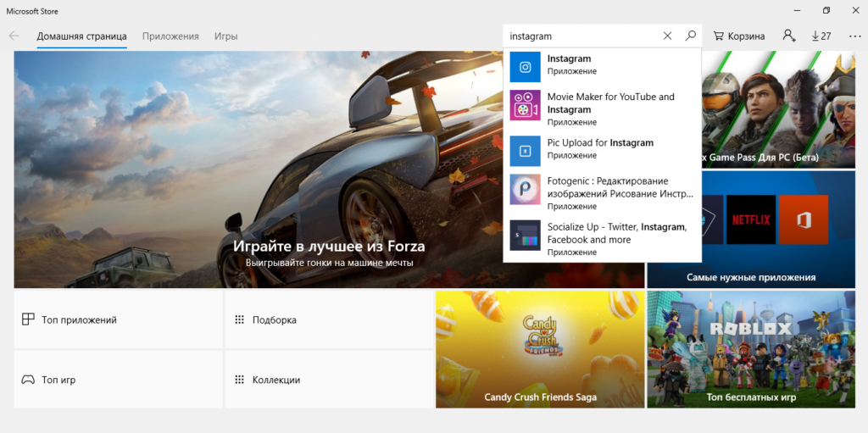Switch to Игры tab
Screen dimensions: 868x433
[225, 36]
